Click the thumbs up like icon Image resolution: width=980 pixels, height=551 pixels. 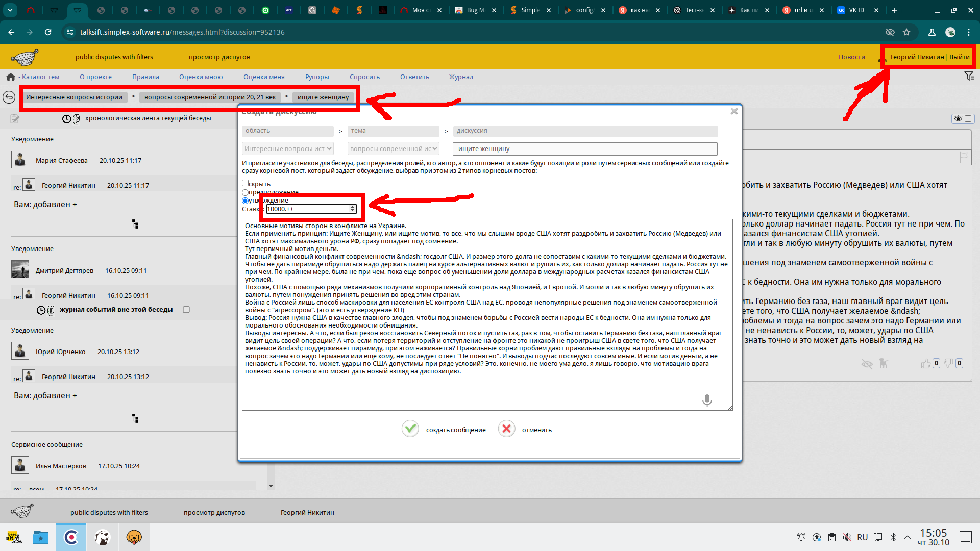point(925,363)
